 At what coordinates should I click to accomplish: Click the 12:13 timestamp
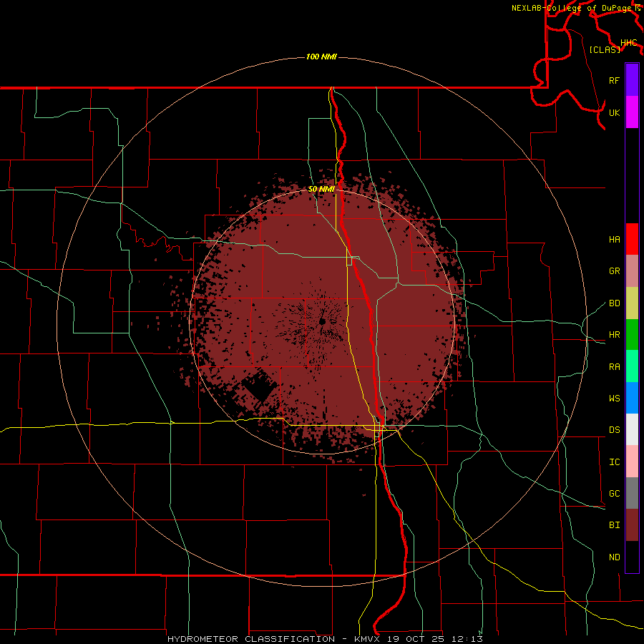[466, 639]
